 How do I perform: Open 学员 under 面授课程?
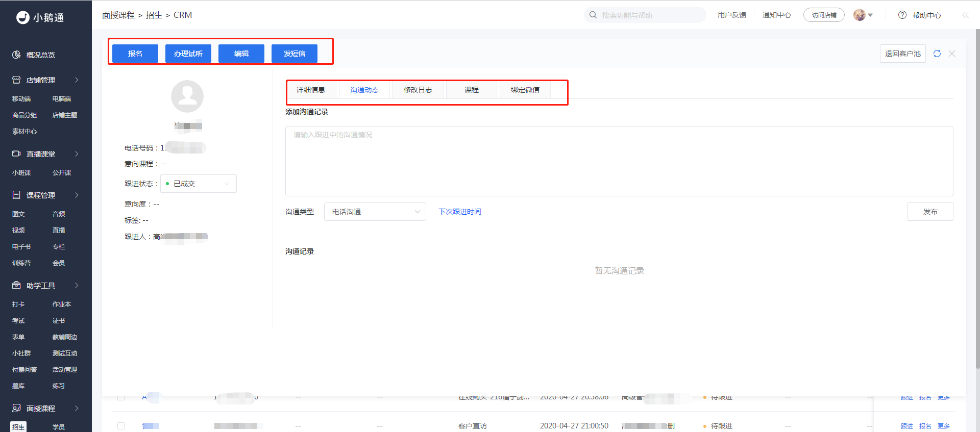click(x=59, y=427)
